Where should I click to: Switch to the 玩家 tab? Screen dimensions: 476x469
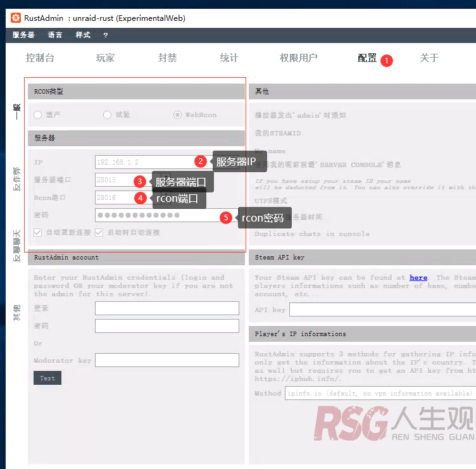pos(105,58)
